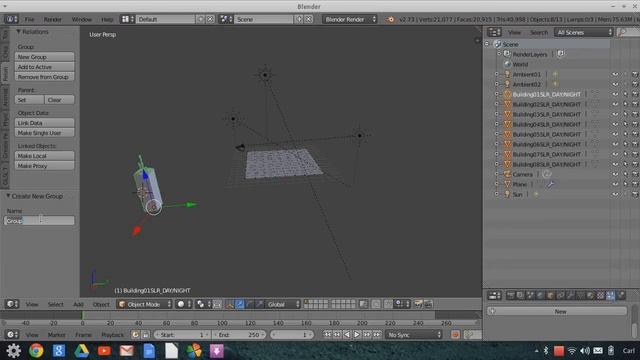
Task: Open the File menu
Action: [x=29, y=19]
